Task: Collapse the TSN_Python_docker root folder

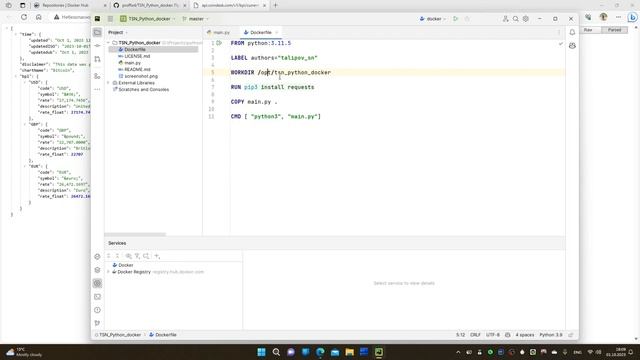Action: 109,42
